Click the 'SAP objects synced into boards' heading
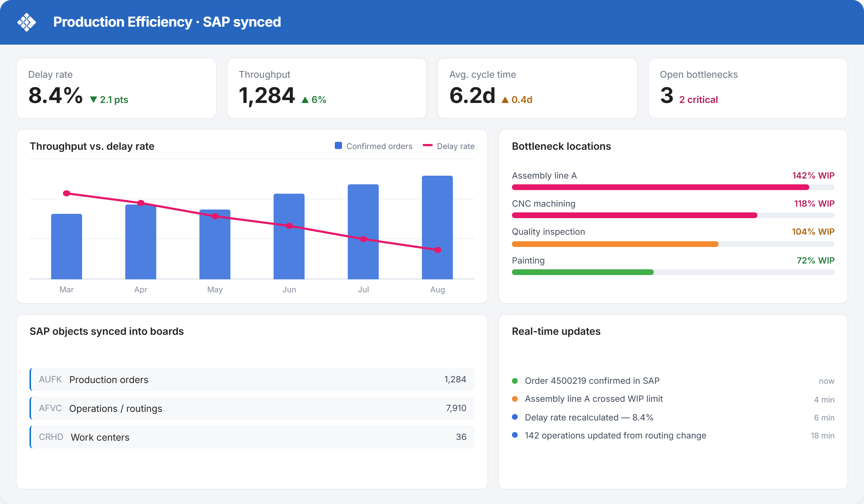This screenshot has width=864, height=504. [x=107, y=331]
